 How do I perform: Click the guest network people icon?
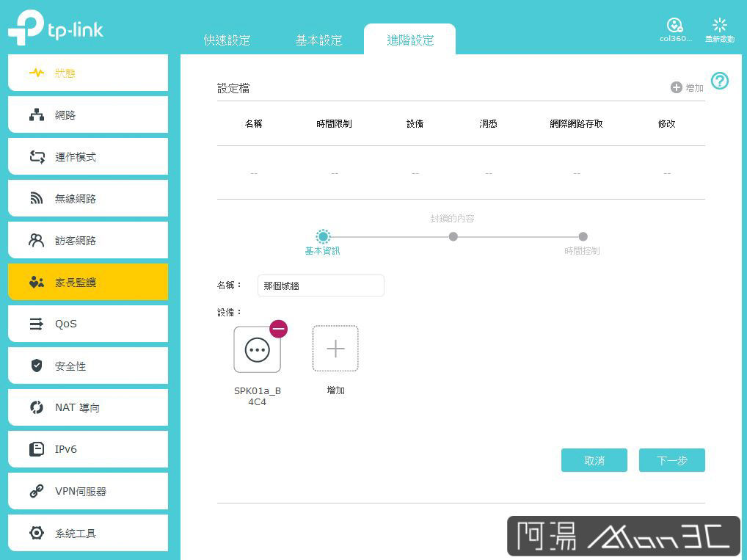click(37, 240)
